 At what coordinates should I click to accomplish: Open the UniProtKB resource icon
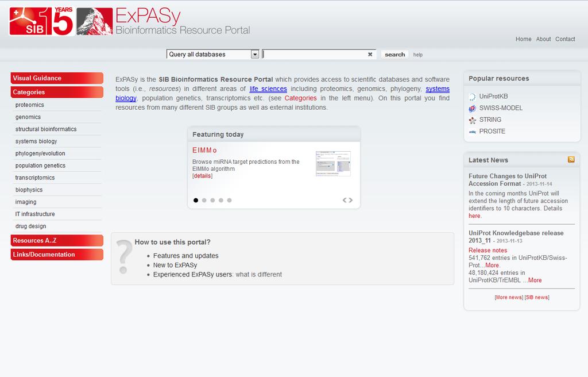point(472,97)
